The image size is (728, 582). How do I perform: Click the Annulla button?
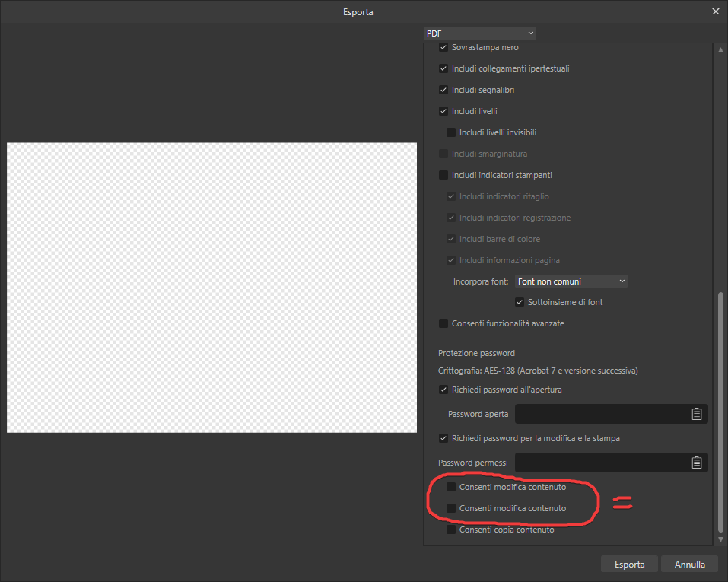tap(689, 564)
